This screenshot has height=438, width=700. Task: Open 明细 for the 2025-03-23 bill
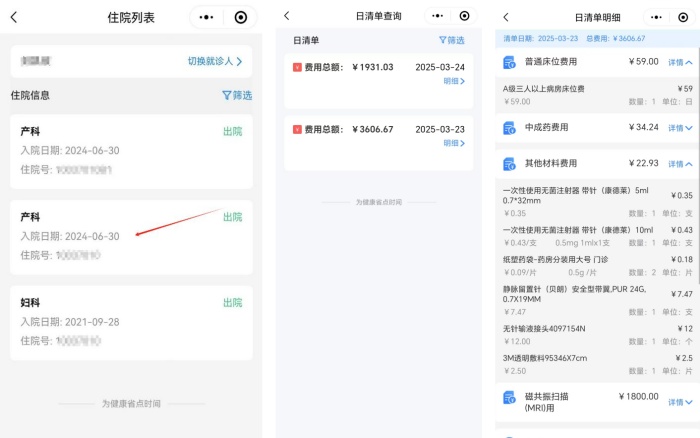454,143
